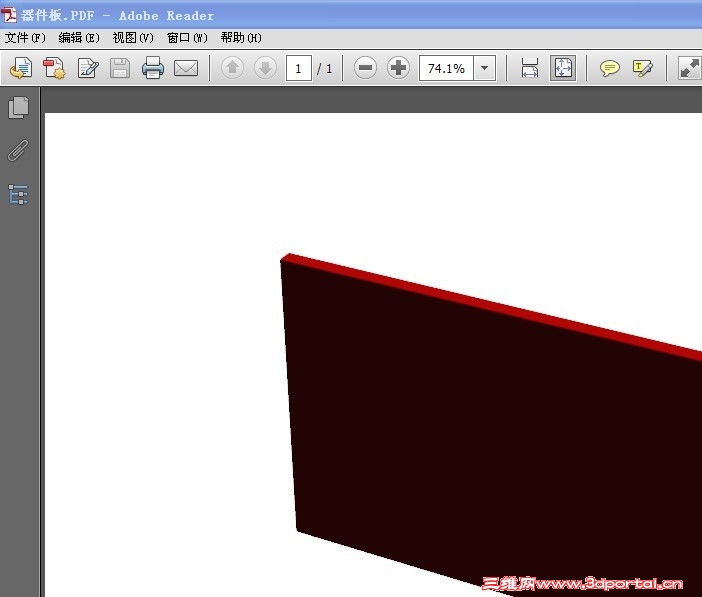Click the Sign document pen icon
The image size is (702, 597).
(88, 68)
